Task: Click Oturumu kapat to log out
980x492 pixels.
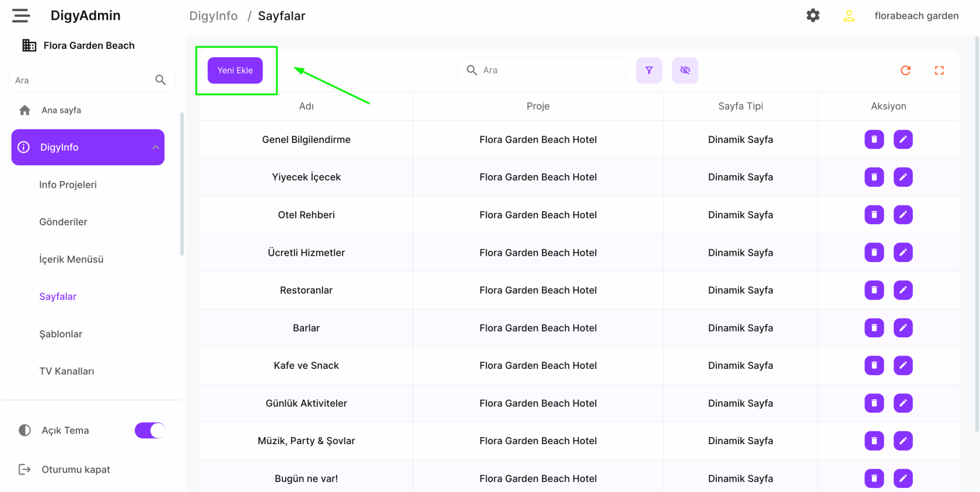Action: point(76,469)
